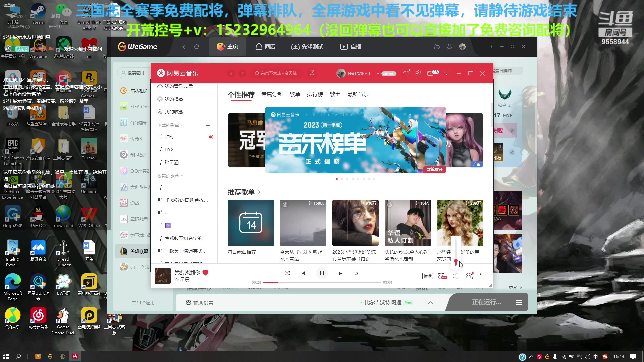Screen dimensions: 644x362
Task: Enable shuffle play mode
Action: coord(287,273)
